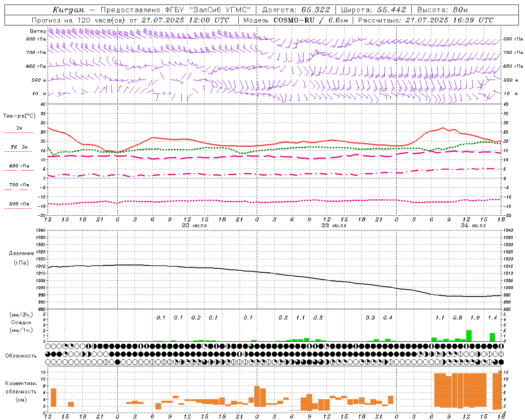Click the "Осадки" precipitation label

tap(21, 322)
